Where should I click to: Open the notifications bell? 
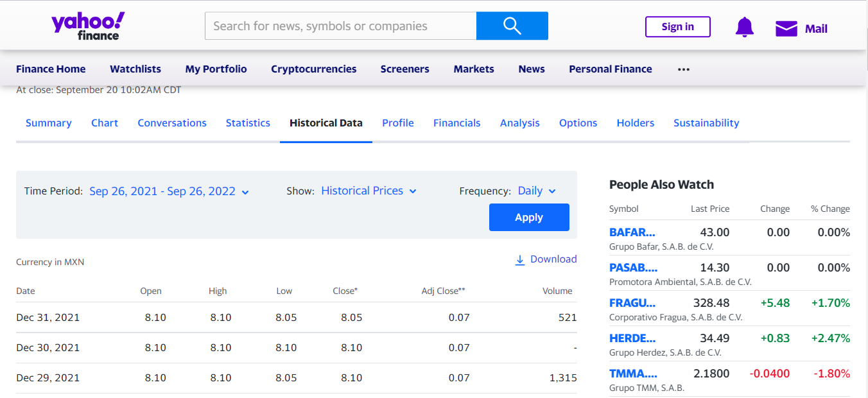click(745, 28)
